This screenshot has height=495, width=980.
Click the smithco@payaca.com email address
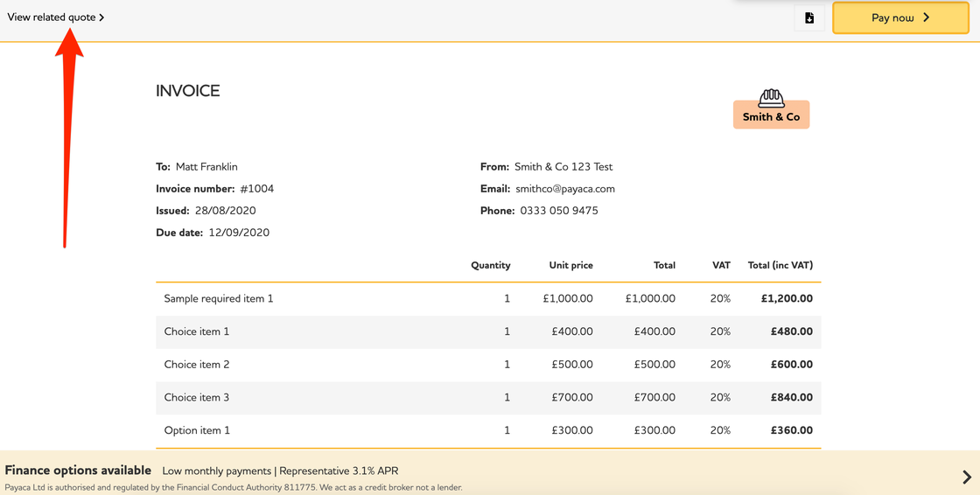click(565, 189)
